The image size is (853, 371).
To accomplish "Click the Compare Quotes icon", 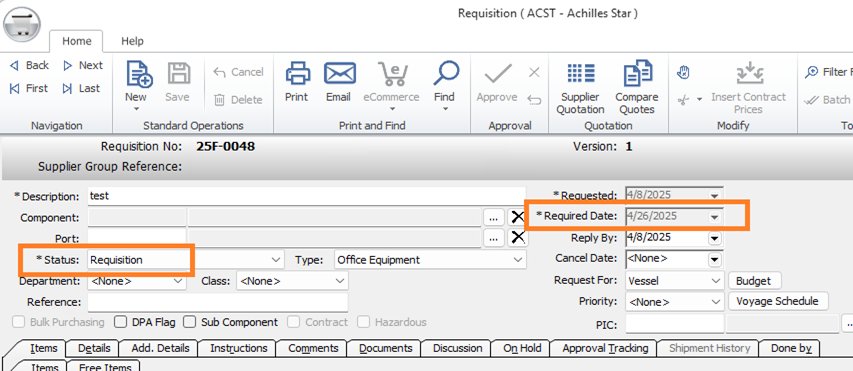I will [637, 73].
